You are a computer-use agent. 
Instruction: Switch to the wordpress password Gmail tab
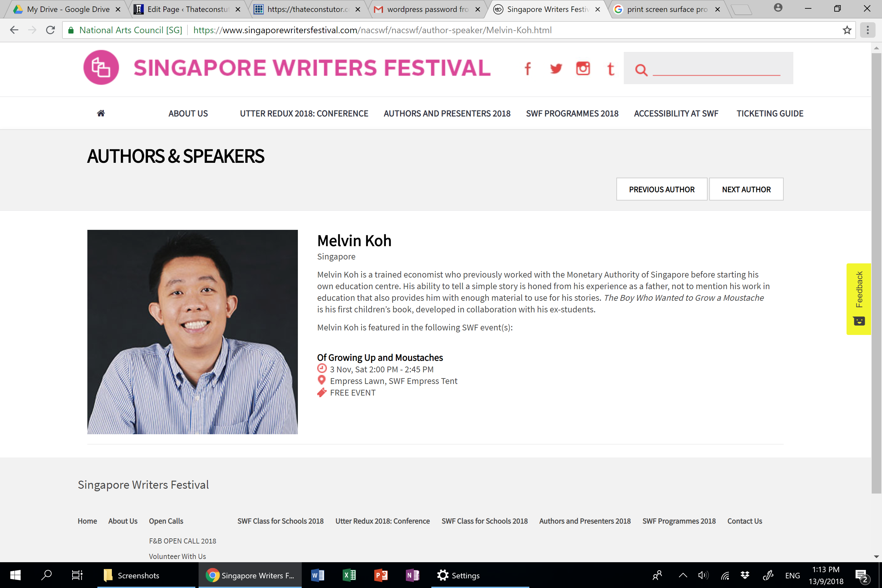(x=427, y=9)
